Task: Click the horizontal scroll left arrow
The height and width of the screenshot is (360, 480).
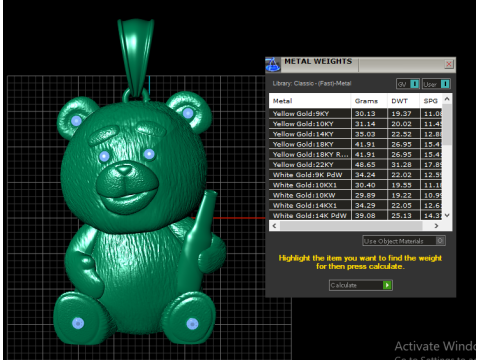Action: point(274,226)
